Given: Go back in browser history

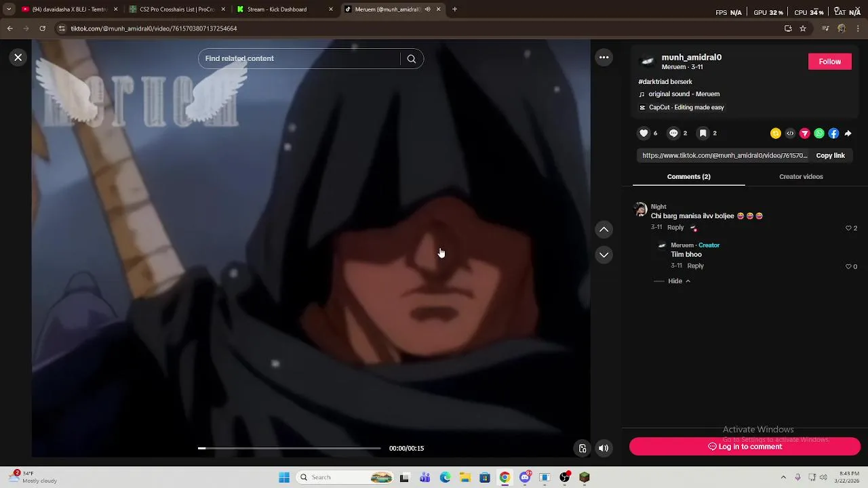Looking at the screenshot, I should click(x=9, y=28).
